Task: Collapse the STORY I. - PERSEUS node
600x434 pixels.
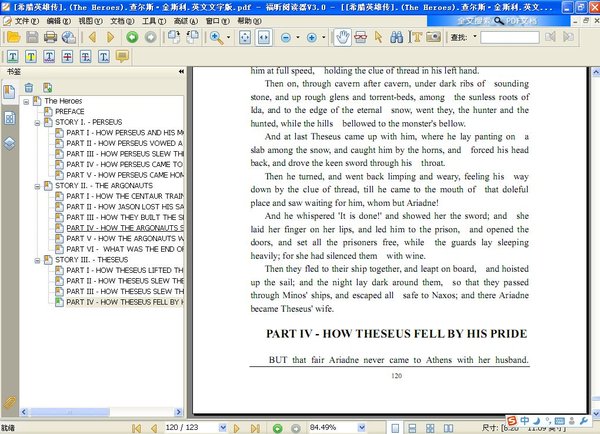Action: 38,123
